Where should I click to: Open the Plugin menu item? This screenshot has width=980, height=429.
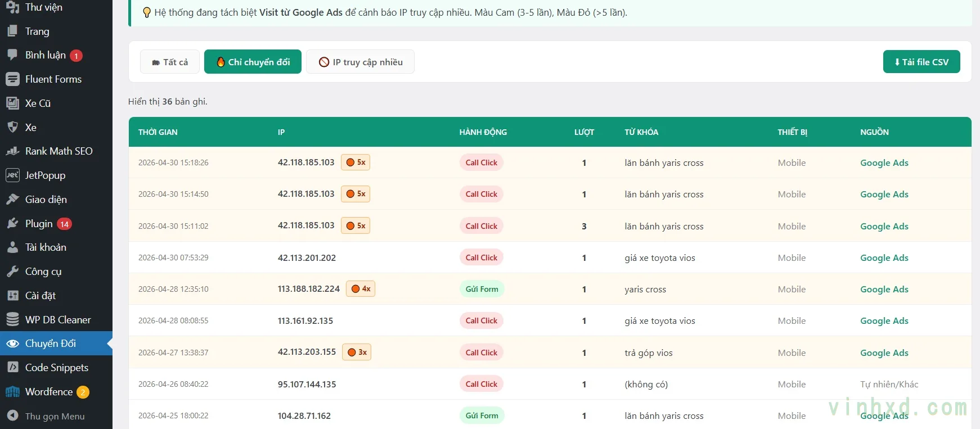pos(56,224)
